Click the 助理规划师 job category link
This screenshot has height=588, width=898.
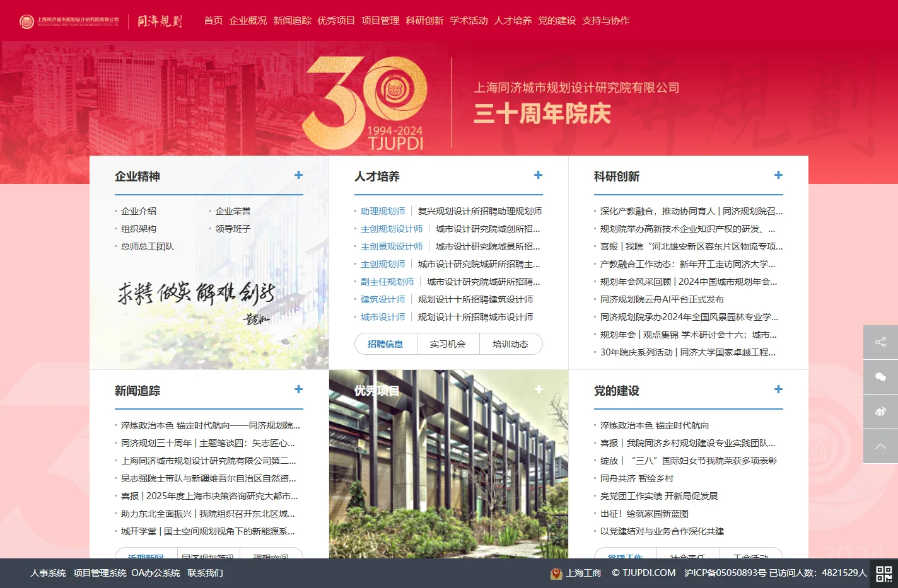pyautogui.click(x=383, y=211)
